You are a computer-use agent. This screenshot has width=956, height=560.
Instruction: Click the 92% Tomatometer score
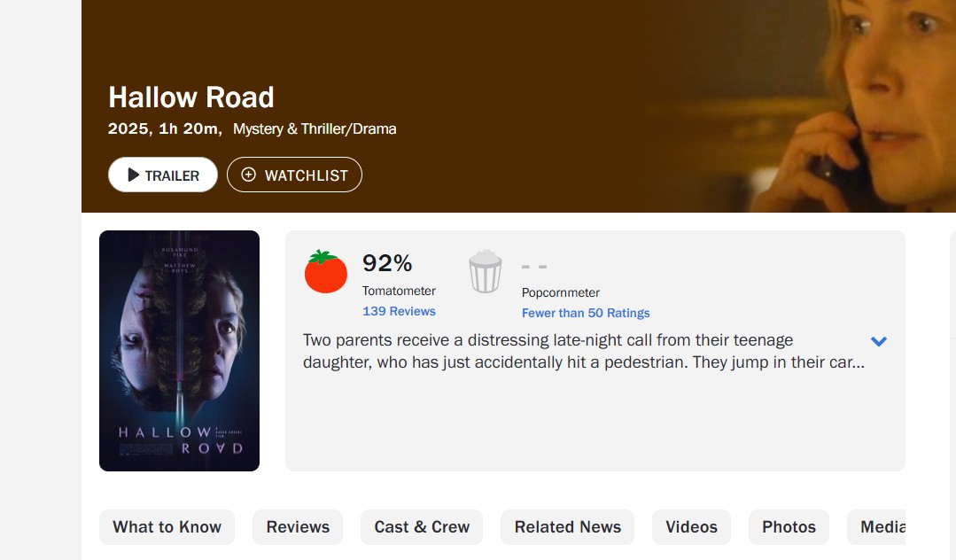pos(387,263)
